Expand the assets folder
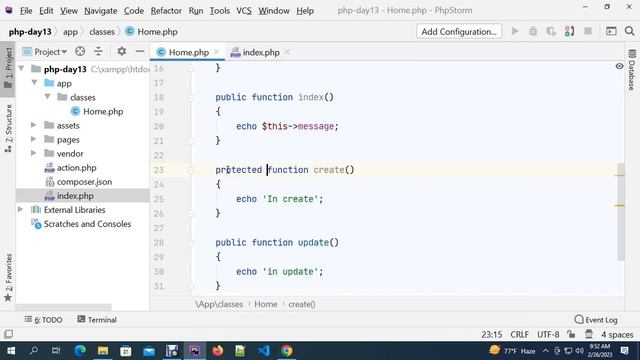This screenshot has height=360, width=640. pyautogui.click(x=34, y=125)
